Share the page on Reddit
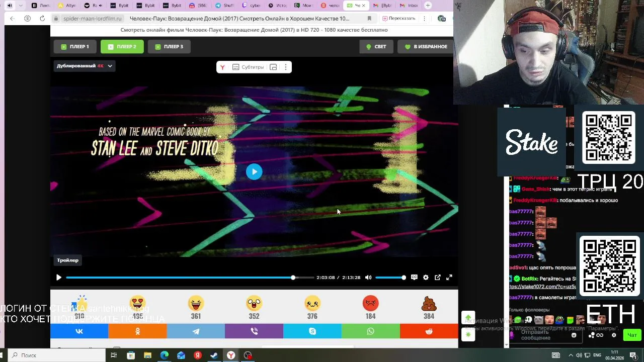 tap(429, 331)
